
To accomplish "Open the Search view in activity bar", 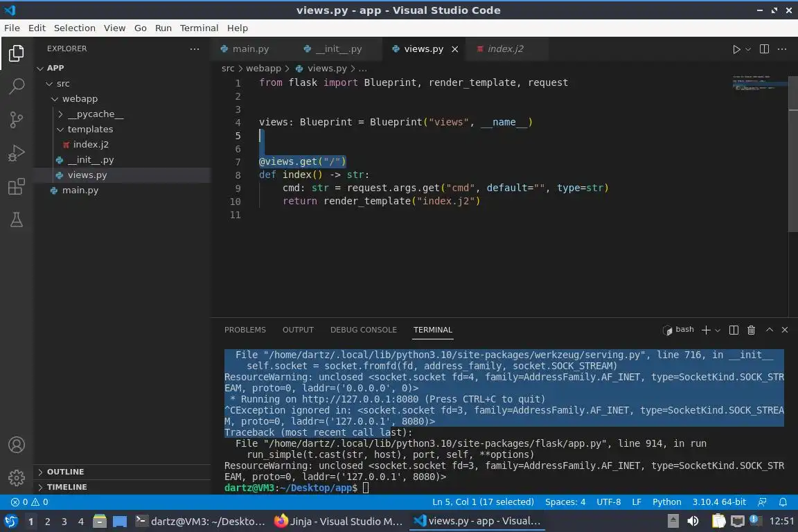I will tap(17, 86).
